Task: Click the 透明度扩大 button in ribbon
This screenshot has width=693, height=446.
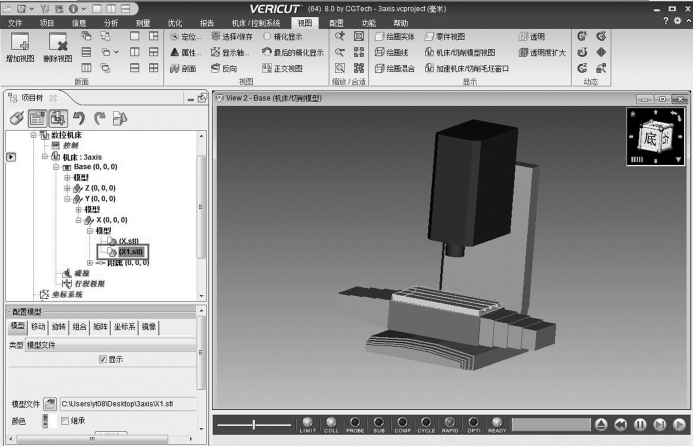Action: pyautogui.click(x=541, y=52)
